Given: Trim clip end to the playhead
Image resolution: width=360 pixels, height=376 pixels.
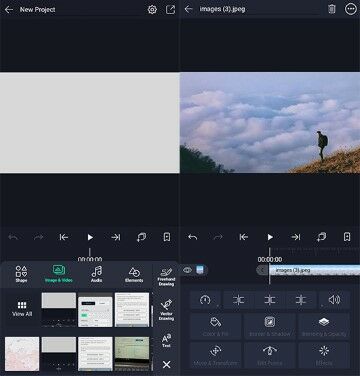Looking at the screenshot, I should 301,300.
